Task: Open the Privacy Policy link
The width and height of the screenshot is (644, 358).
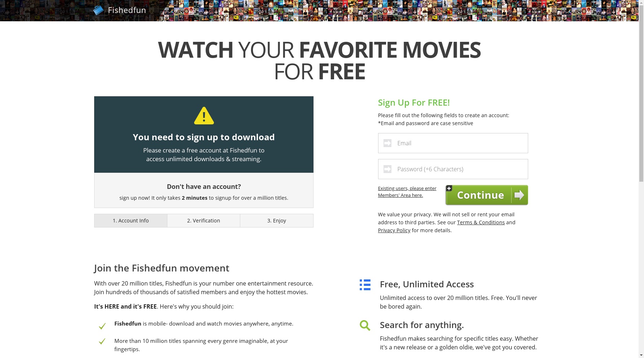Action: (394, 230)
